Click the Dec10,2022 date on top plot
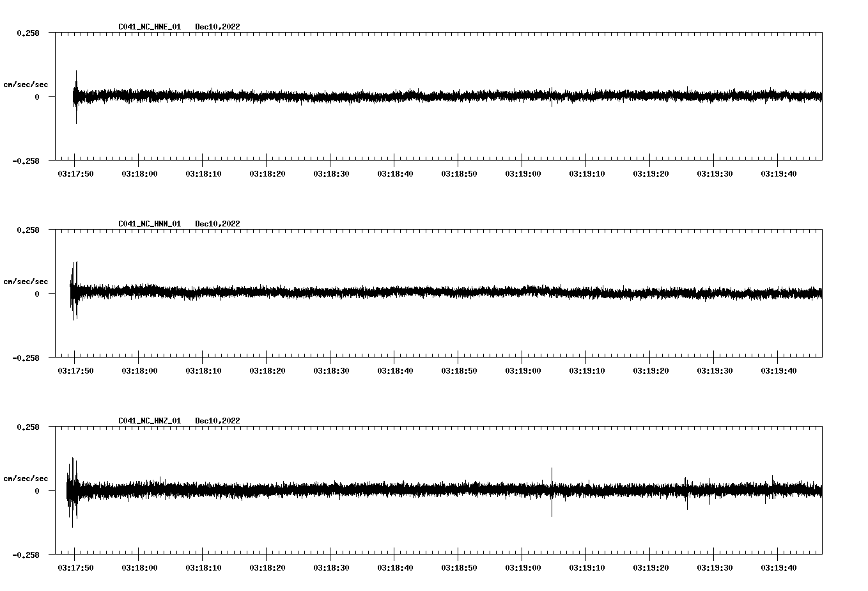This screenshot has height=591, width=868. pyautogui.click(x=218, y=28)
